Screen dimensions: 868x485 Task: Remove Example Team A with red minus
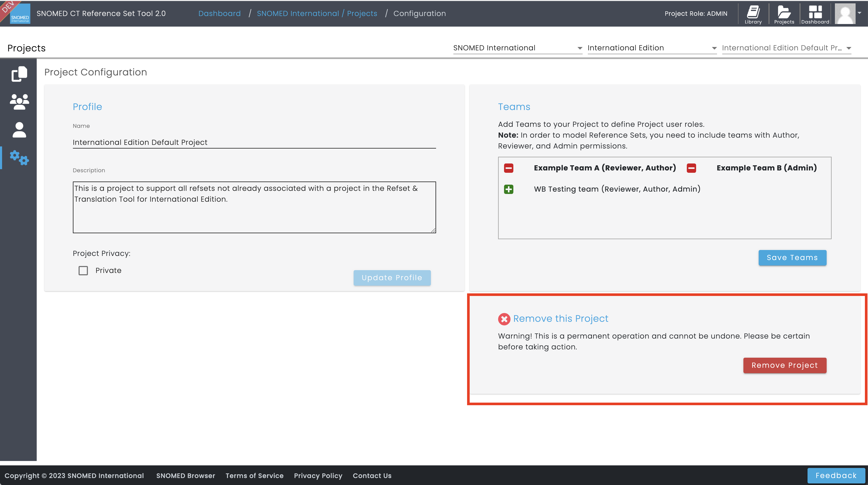pos(508,168)
